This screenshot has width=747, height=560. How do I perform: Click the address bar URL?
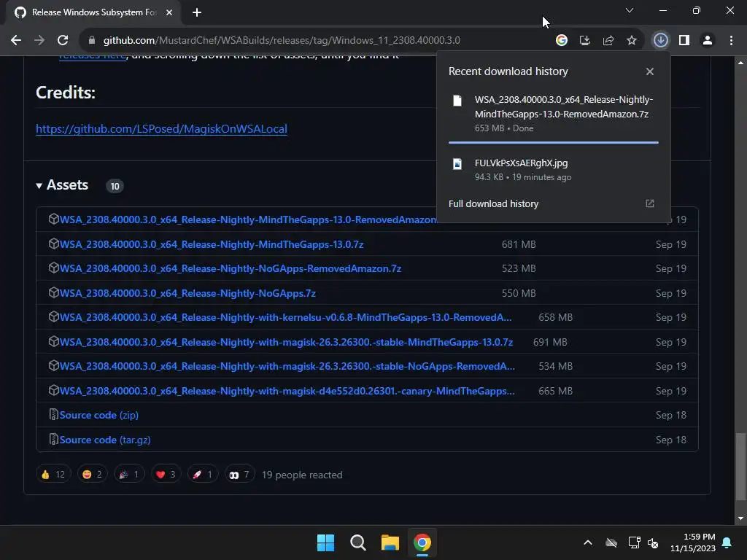point(282,41)
